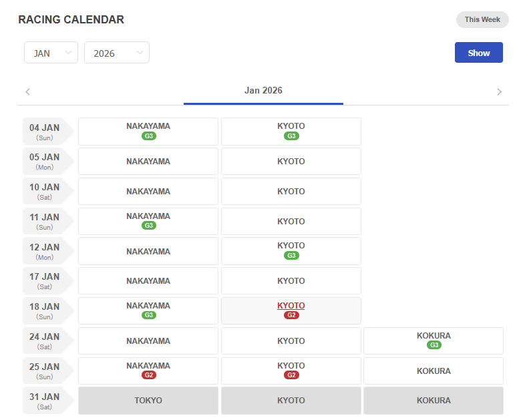The width and height of the screenshot is (515, 420).
Task: Go to next month arrow
Action: click(499, 91)
